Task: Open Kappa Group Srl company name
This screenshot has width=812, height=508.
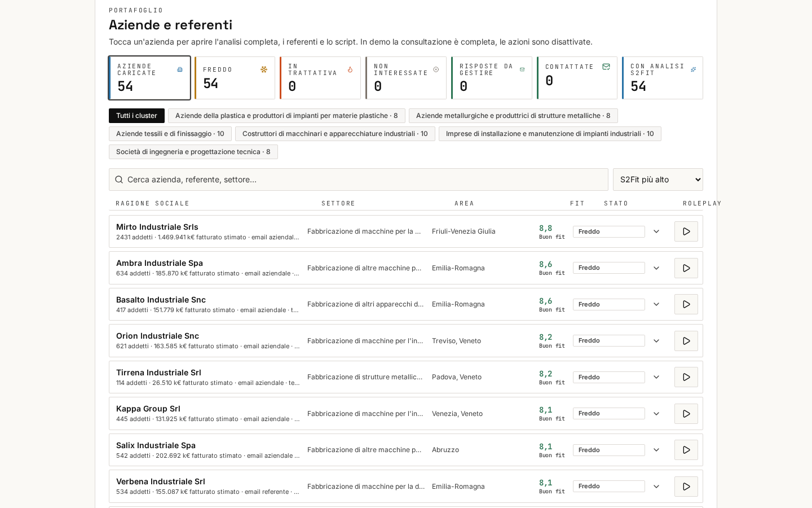Action: coord(148,409)
